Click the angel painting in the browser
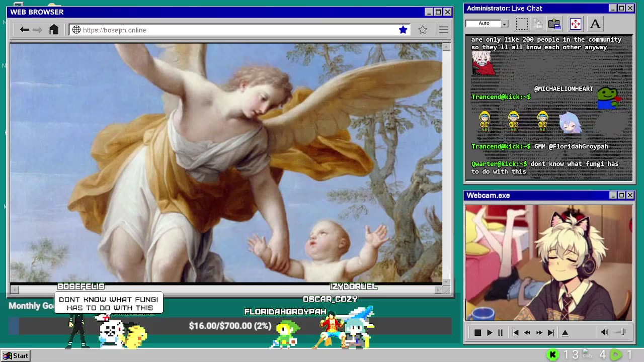 (226, 163)
